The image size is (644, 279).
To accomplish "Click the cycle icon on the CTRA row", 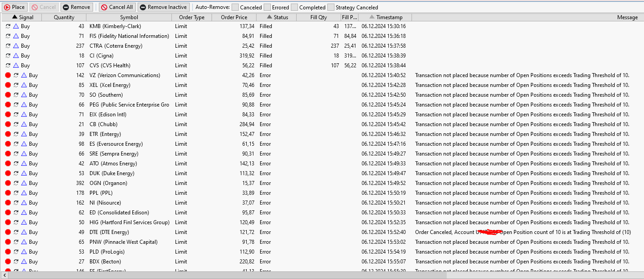I will click(8, 46).
